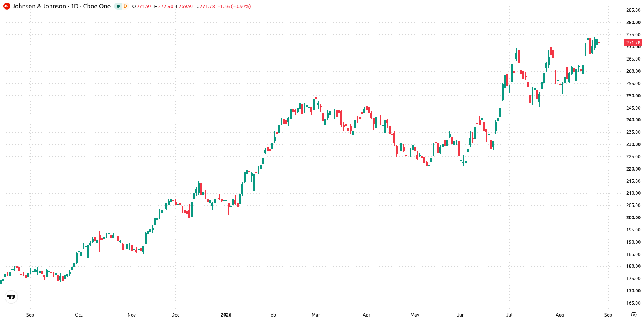
Task: Click the Aug label on the time axis
Action: click(x=560, y=315)
